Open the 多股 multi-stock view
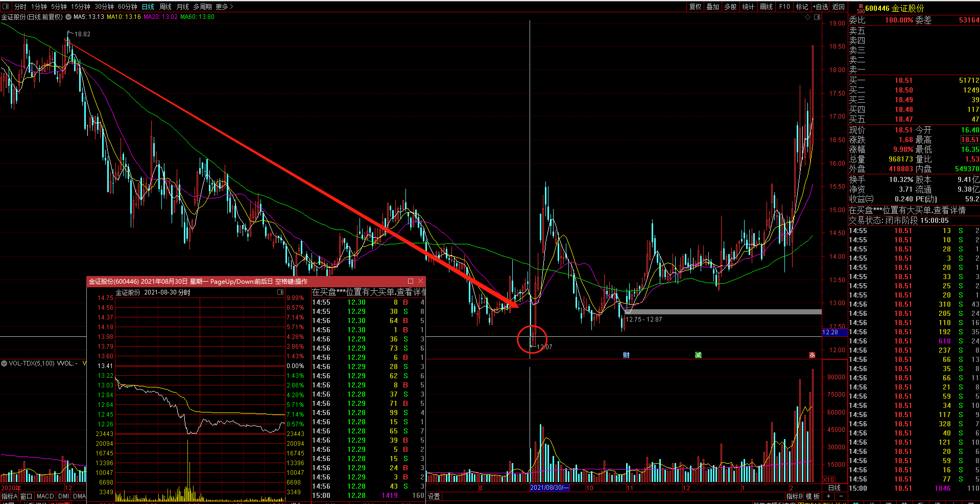980x504 pixels. (731, 7)
